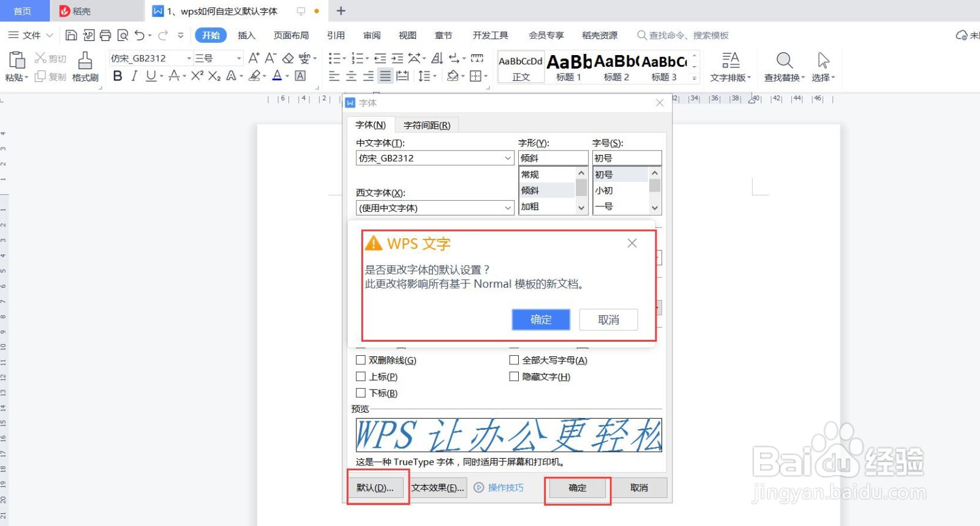The image size is (980, 526).
Task: Open the Review (审阅) tab
Action: pos(372,36)
